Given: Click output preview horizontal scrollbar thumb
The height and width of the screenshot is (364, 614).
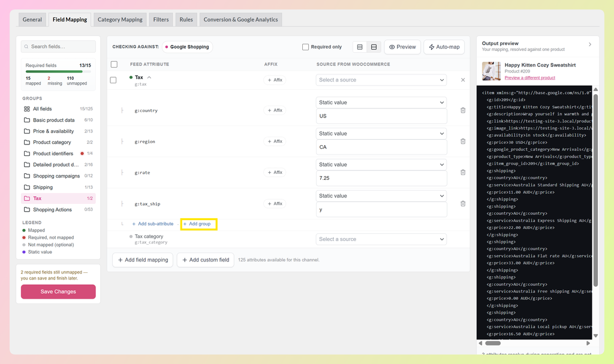Looking at the screenshot, I should (x=493, y=343).
